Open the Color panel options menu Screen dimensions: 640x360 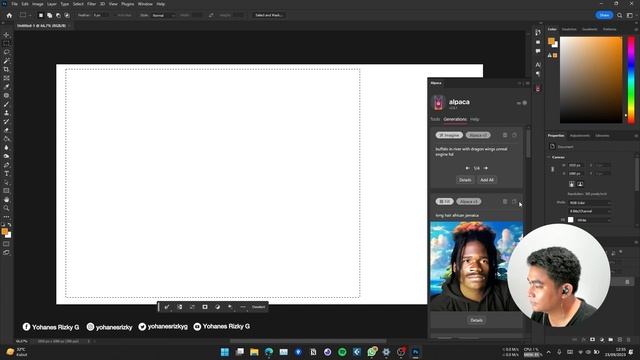click(x=636, y=29)
